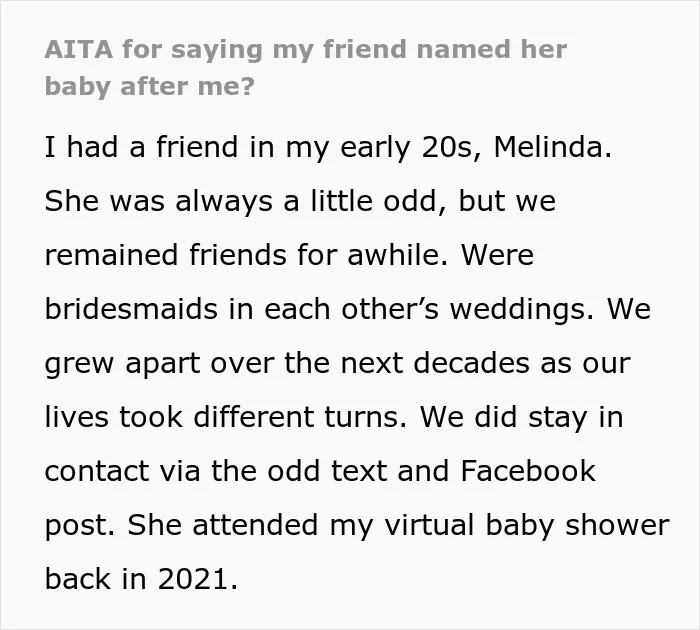
Task: Click the second title line "baby after me?"
Action: point(150,87)
